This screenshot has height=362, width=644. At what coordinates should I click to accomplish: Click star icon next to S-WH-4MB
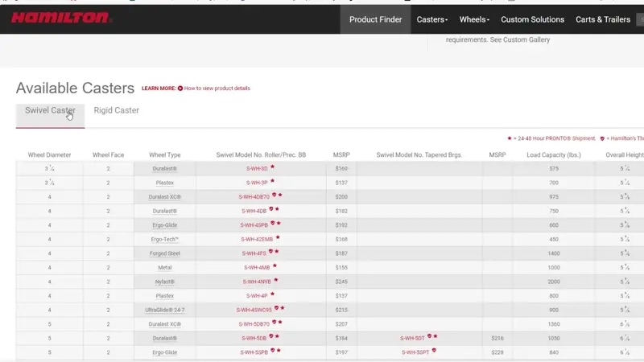click(275, 266)
